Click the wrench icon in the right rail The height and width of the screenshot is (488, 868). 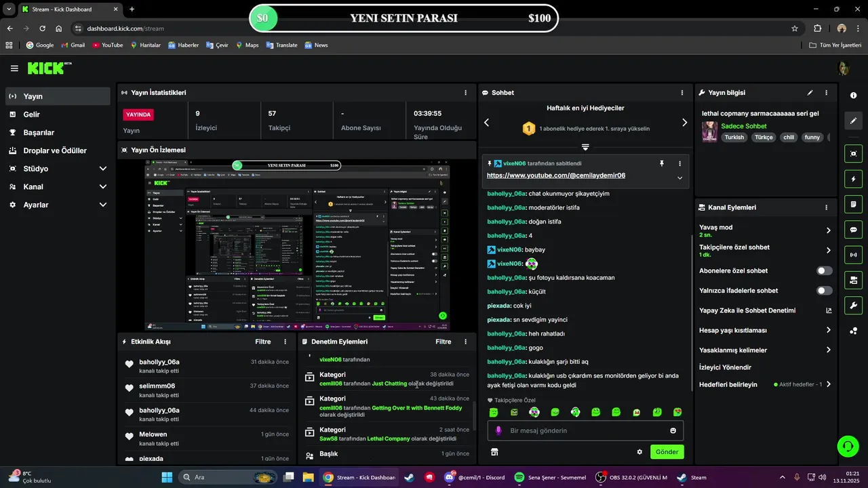[853, 305]
